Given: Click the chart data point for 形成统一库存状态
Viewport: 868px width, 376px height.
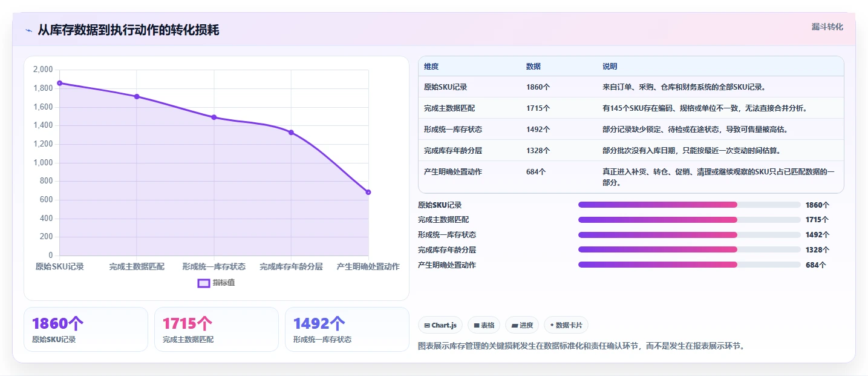Looking at the screenshot, I should (214, 117).
